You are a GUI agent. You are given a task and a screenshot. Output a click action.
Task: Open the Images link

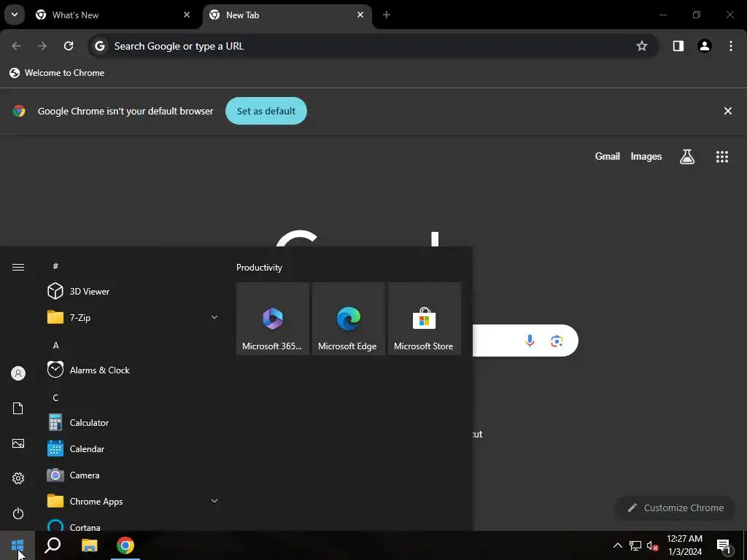(x=646, y=156)
